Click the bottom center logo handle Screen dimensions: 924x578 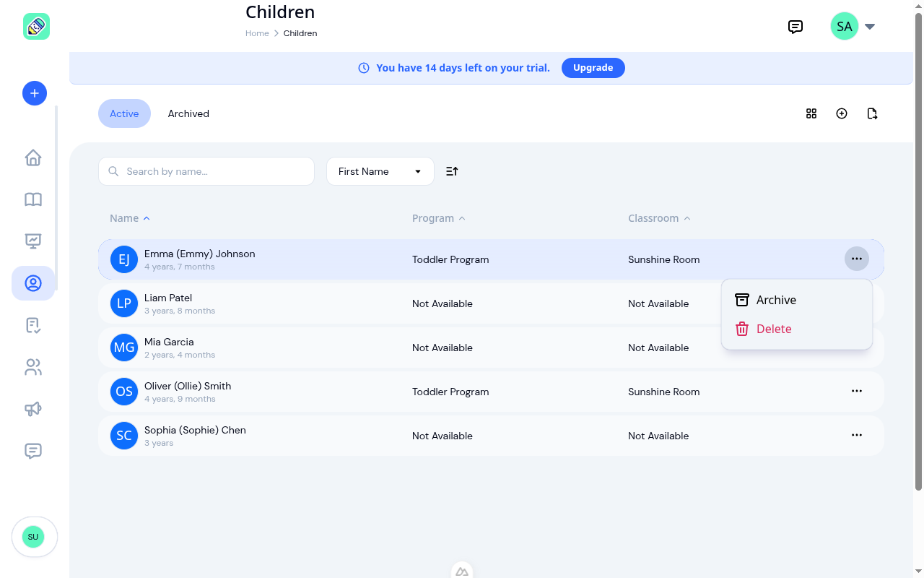click(462, 571)
